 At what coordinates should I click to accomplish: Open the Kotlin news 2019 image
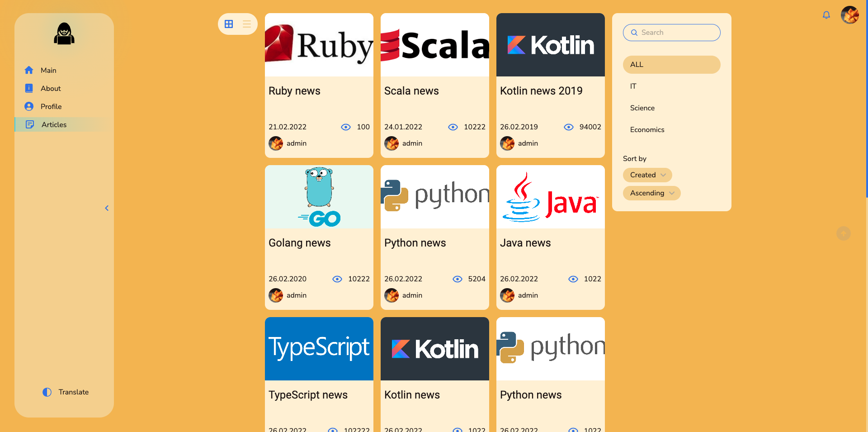(x=551, y=45)
